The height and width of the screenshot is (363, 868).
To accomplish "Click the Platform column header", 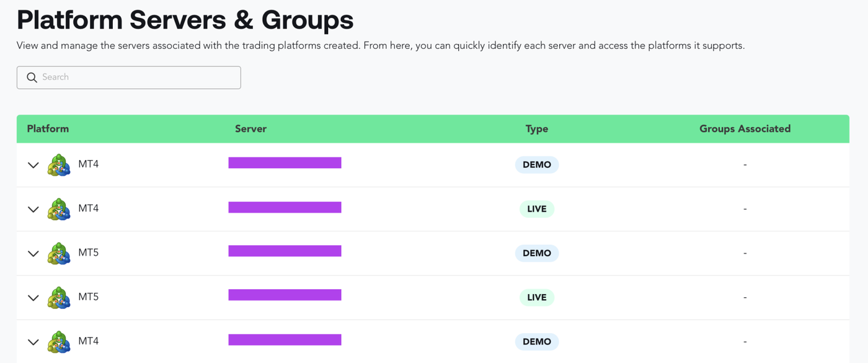I will tap(48, 129).
